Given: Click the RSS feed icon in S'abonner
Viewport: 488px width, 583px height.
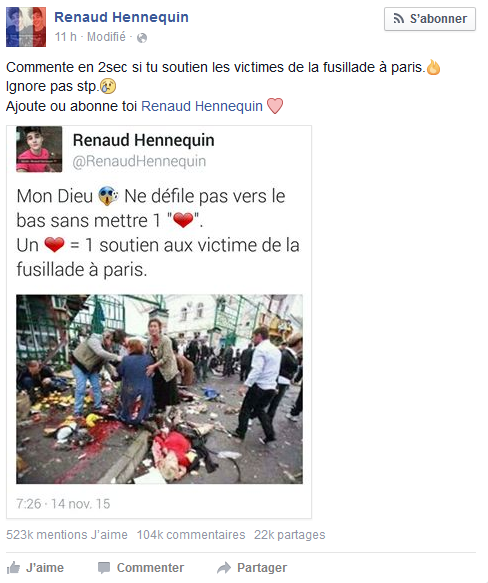Looking at the screenshot, I should [x=398, y=19].
